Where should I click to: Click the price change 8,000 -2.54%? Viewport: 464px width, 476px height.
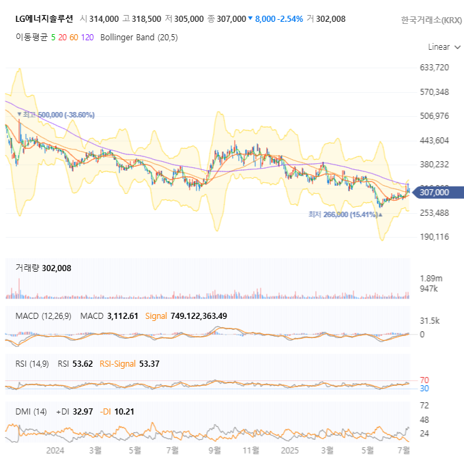pyautogui.click(x=279, y=19)
